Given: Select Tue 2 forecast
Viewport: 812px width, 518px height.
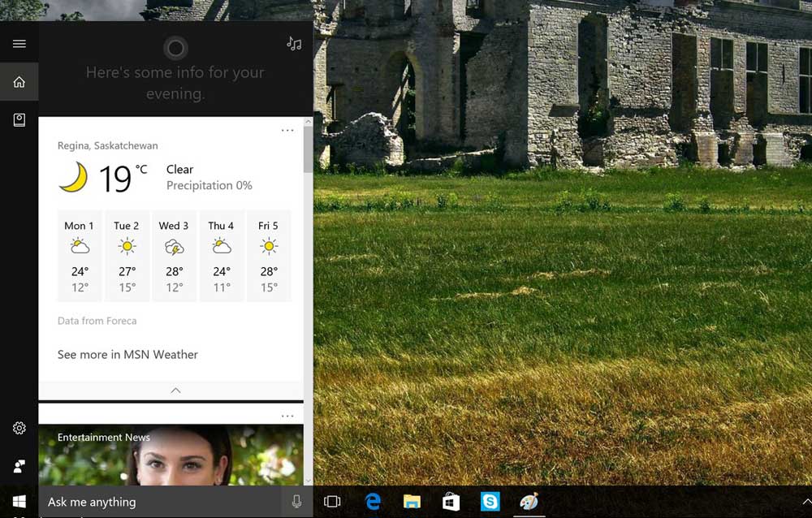Looking at the screenshot, I should click(127, 256).
